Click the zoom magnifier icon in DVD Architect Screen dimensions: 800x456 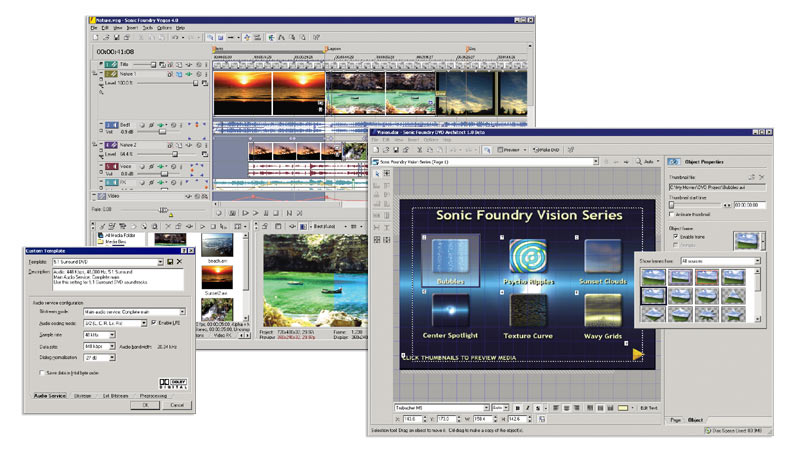coord(639,162)
